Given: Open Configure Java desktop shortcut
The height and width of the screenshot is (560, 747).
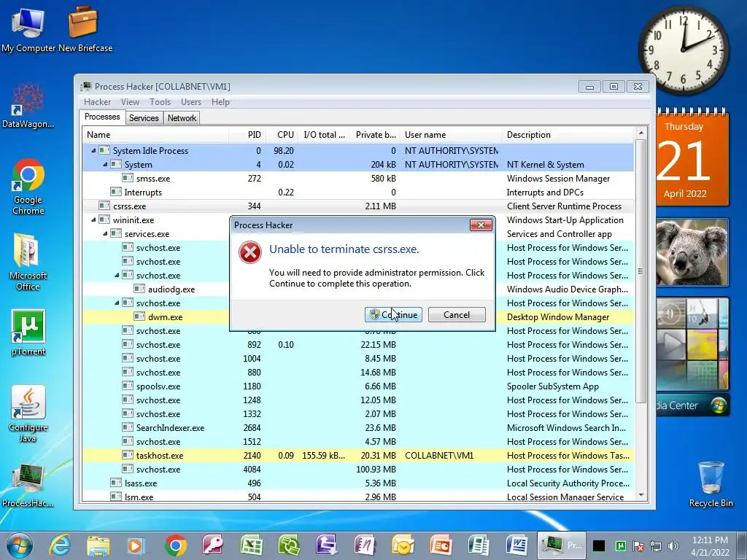Looking at the screenshot, I should [28, 413].
